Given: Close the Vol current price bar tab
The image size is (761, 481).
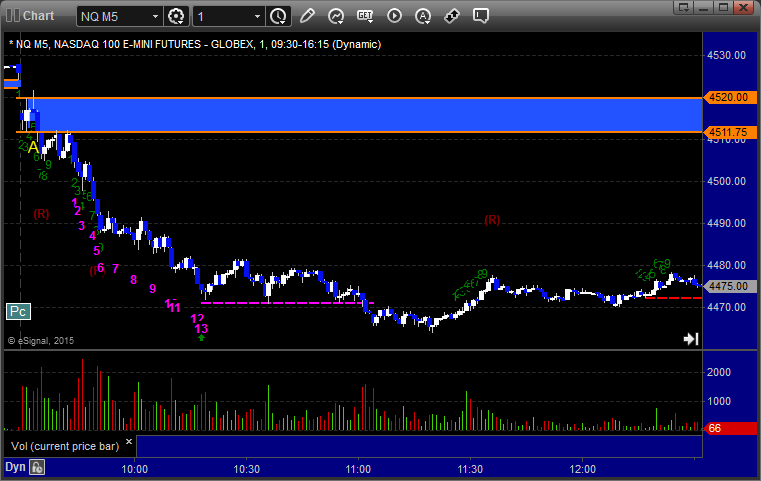Looking at the screenshot, I should 129,442.
